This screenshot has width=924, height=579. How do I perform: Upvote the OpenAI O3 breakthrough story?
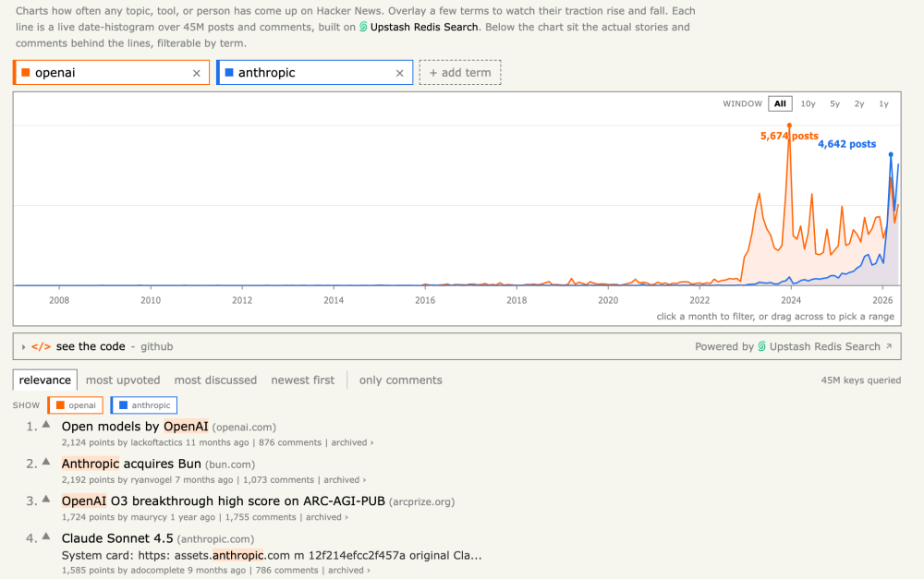(x=46, y=500)
